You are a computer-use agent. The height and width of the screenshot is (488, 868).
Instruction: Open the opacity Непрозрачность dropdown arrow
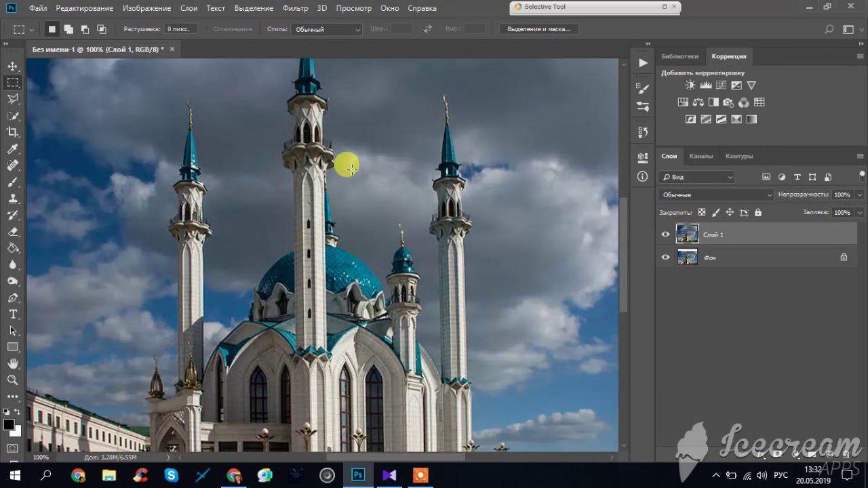pyautogui.click(x=859, y=195)
